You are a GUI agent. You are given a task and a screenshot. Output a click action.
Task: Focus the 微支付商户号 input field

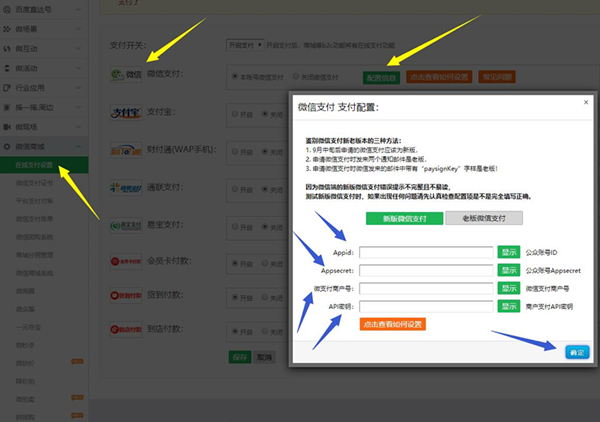[x=426, y=288]
